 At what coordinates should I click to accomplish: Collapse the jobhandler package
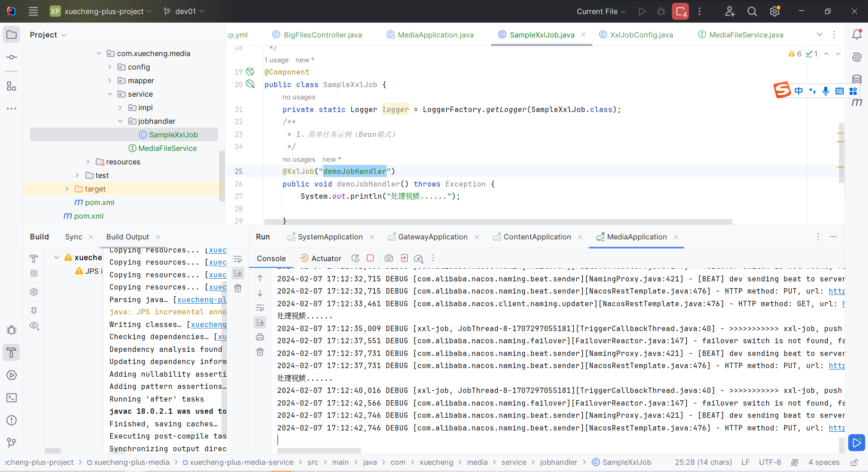120,121
